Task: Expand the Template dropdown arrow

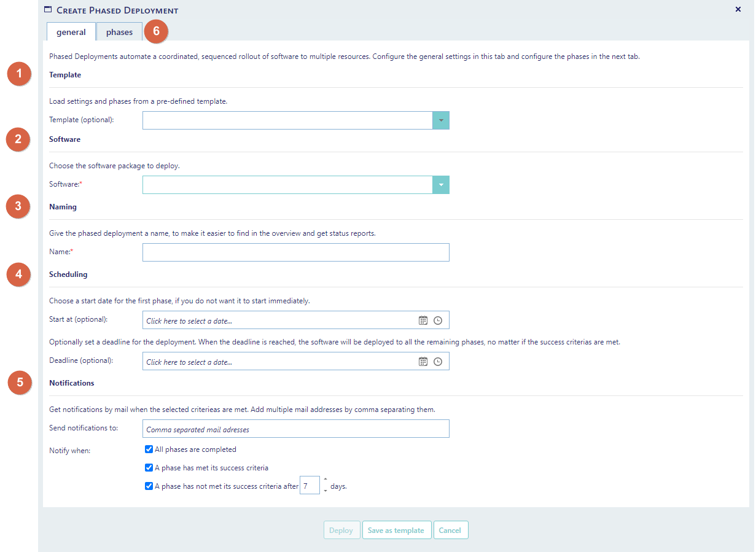Action: [x=440, y=120]
